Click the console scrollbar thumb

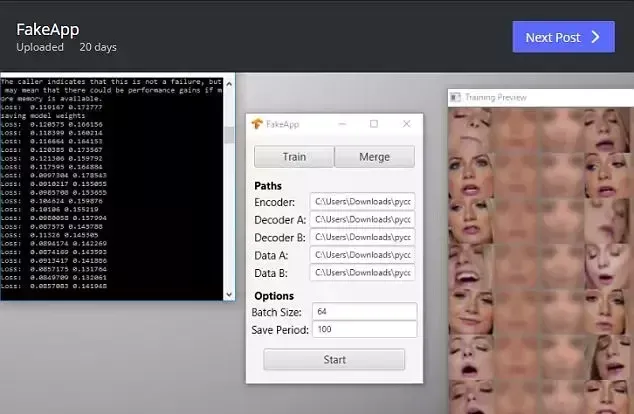point(229,135)
